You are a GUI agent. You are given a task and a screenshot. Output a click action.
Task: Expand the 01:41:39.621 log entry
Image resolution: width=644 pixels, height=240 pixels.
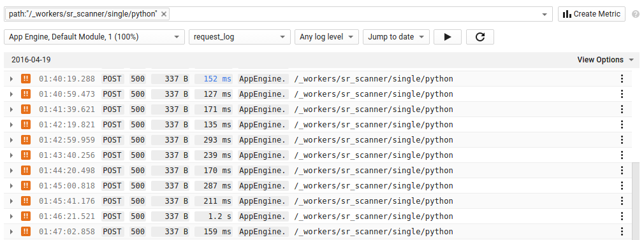pyautogui.click(x=11, y=109)
